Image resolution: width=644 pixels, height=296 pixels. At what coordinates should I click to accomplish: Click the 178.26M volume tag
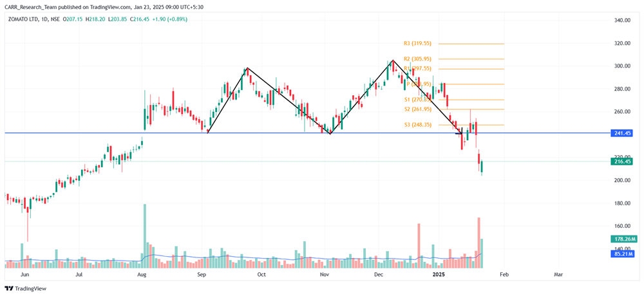tap(625, 239)
